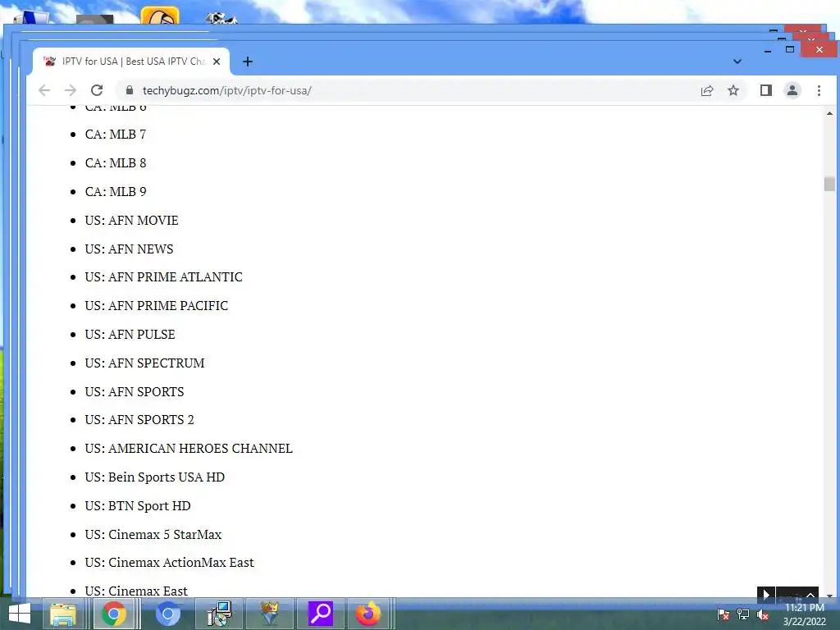The height and width of the screenshot is (630, 840).
Task: Launch Firefox from the taskbar
Action: [368, 614]
